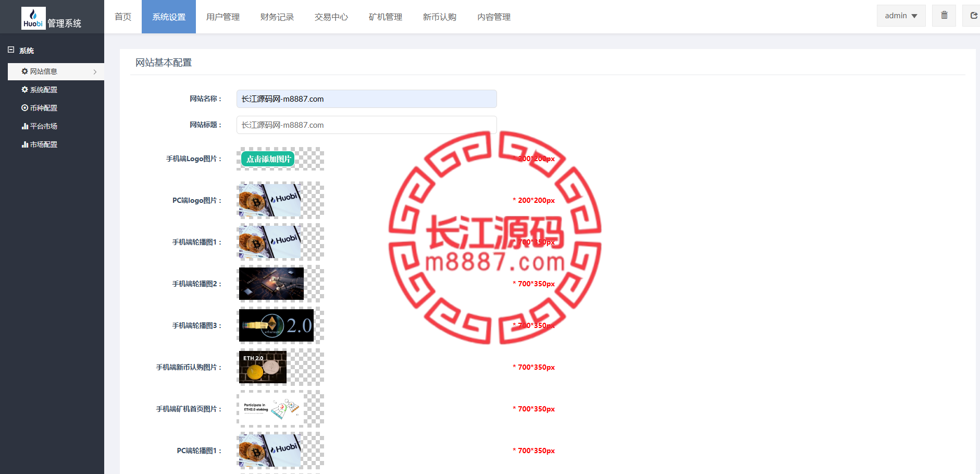Click the 手机端矿机首页图片 thumbnail

tap(271, 409)
